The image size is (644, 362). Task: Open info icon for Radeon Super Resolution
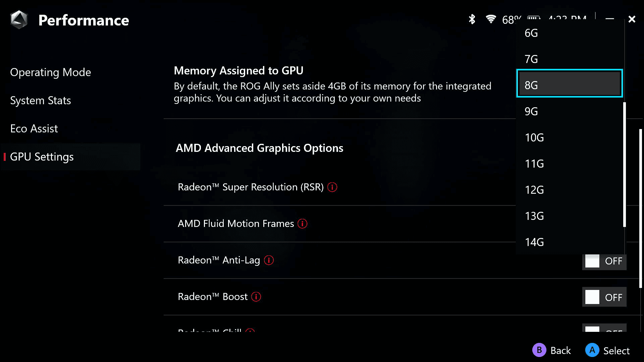(332, 187)
